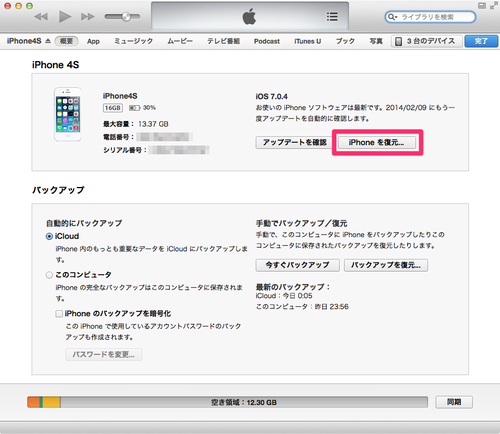
Task: Open the App tab
Action: click(93, 41)
